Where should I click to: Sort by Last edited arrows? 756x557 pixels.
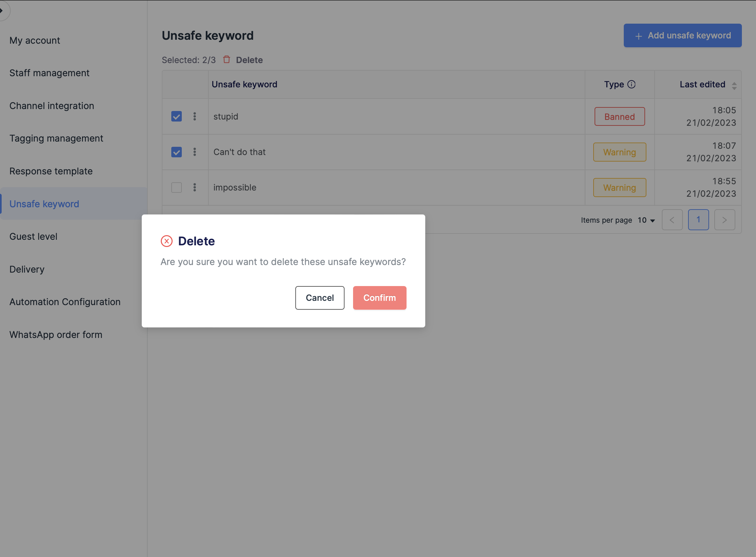pos(734,86)
